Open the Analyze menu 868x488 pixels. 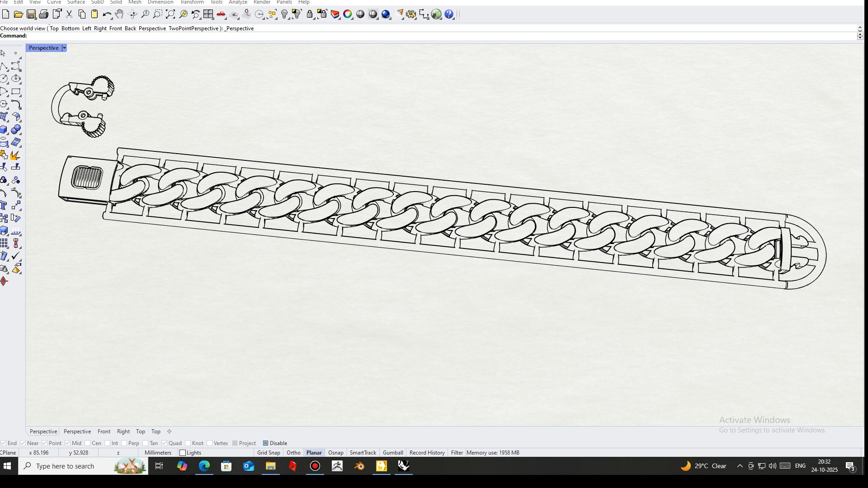pos(238,2)
